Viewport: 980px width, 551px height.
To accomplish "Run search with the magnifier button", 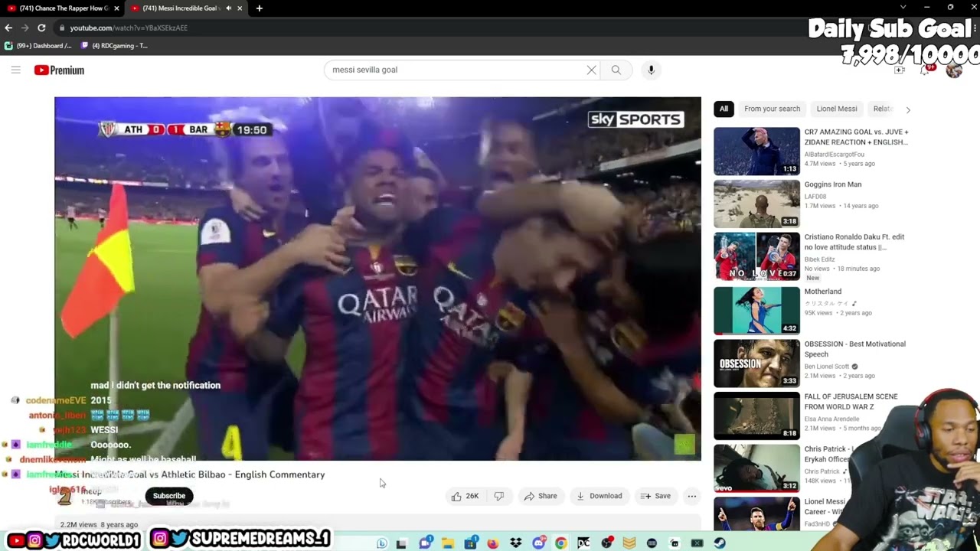I will [616, 70].
